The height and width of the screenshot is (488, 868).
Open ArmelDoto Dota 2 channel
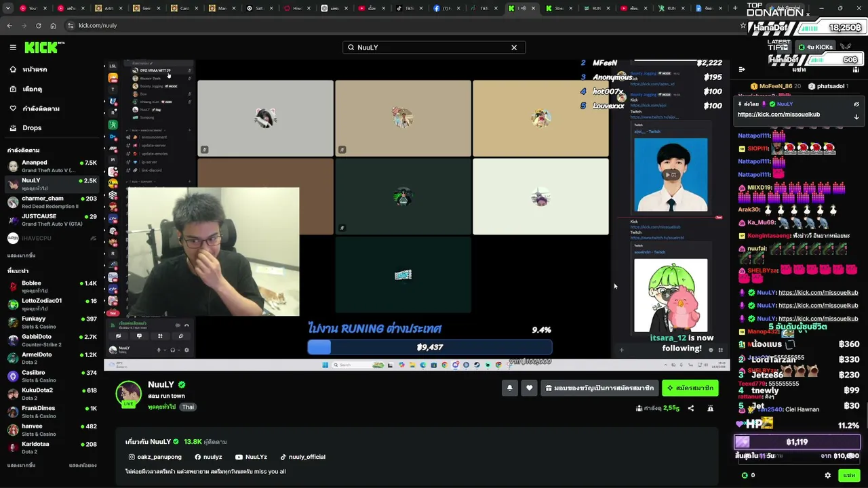coord(52,359)
